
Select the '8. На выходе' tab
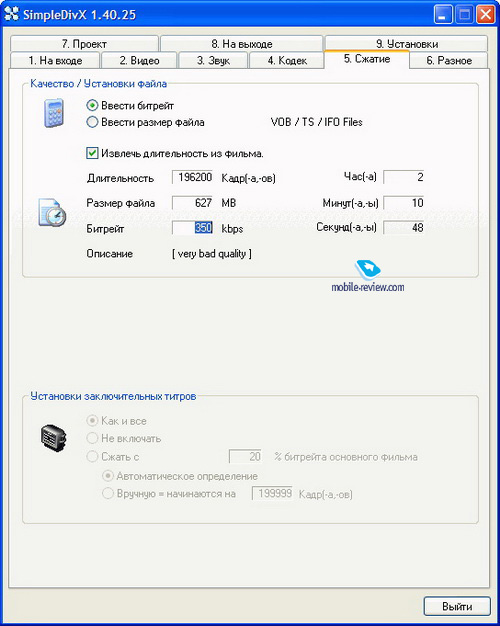tap(242, 44)
